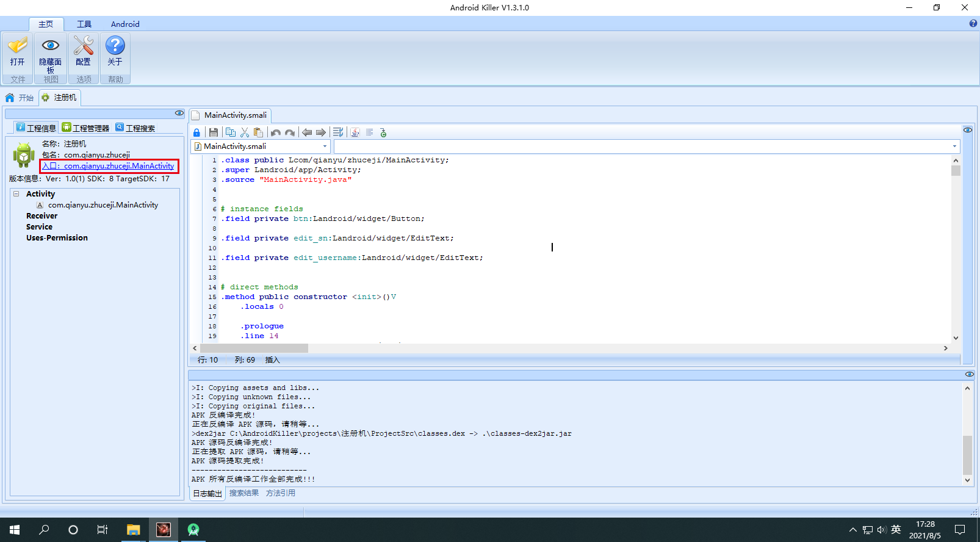980x542 pixels.
Task: Switch to the 工具 ribbon tab
Action: pos(84,24)
